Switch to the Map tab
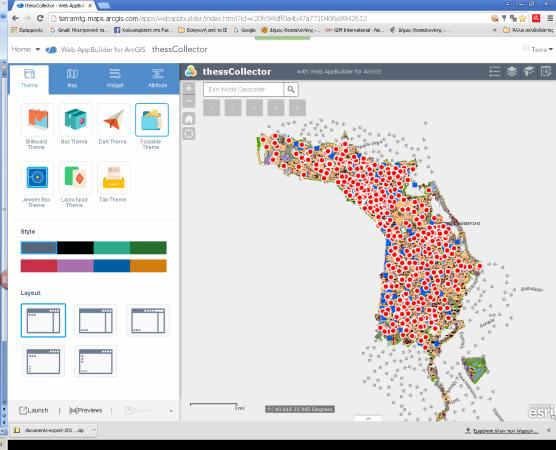Image resolution: width=556 pixels, height=450 pixels. click(x=72, y=79)
